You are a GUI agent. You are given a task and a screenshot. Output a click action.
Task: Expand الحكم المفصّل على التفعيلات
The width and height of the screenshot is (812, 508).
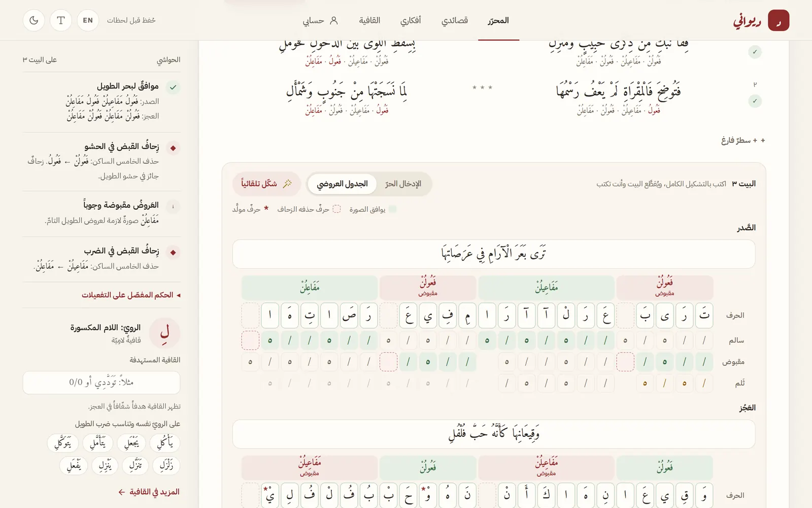coord(131,295)
